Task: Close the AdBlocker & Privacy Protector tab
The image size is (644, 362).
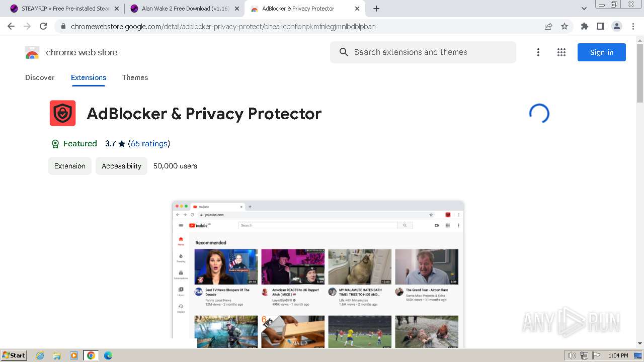Action: click(357, 9)
